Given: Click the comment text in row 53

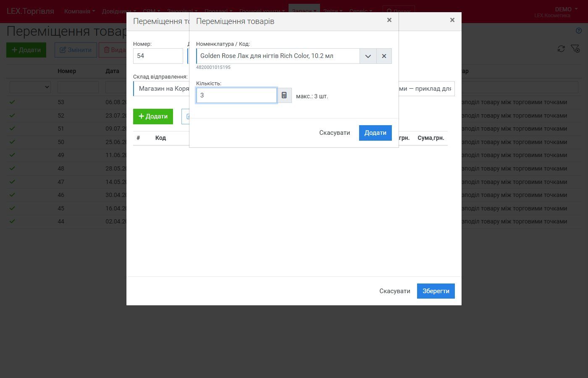Looking at the screenshot, I should click(x=514, y=102).
